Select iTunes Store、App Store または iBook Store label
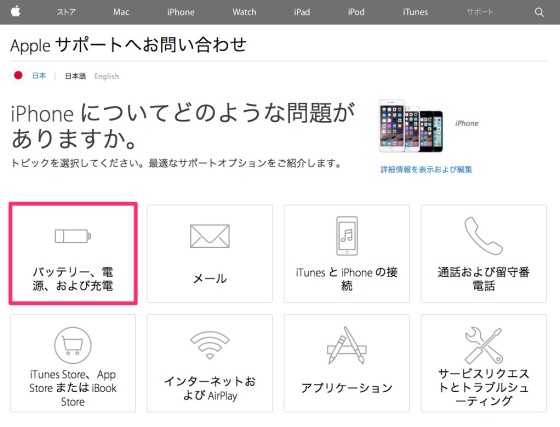560x427 pixels. [x=73, y=388]
